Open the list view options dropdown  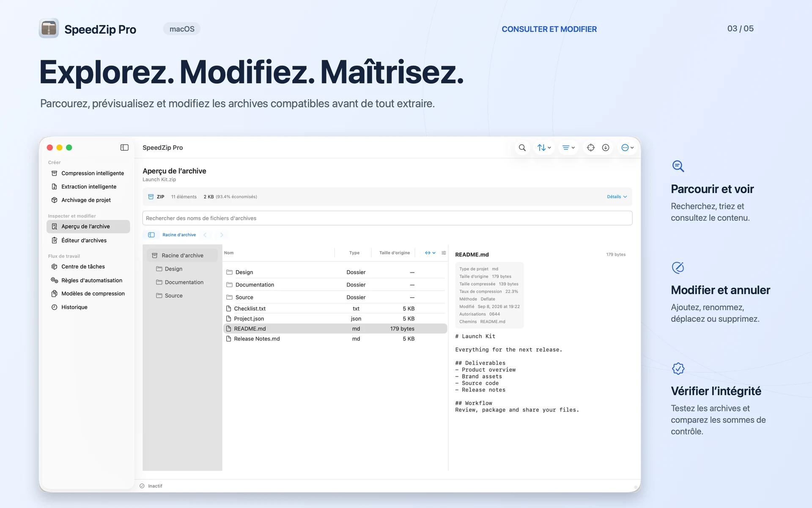[568, 148]
